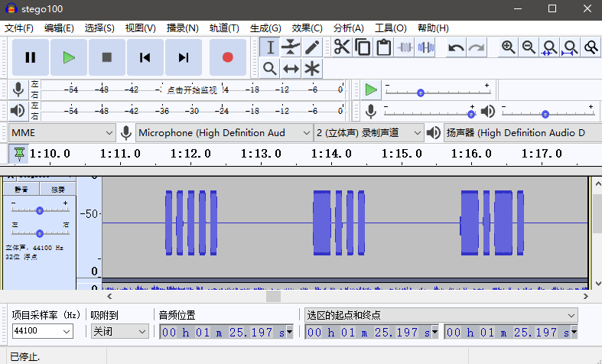Viewport: 602px width, 364px height.
Task: Click the red Record button
Action: tap(227, 57)
